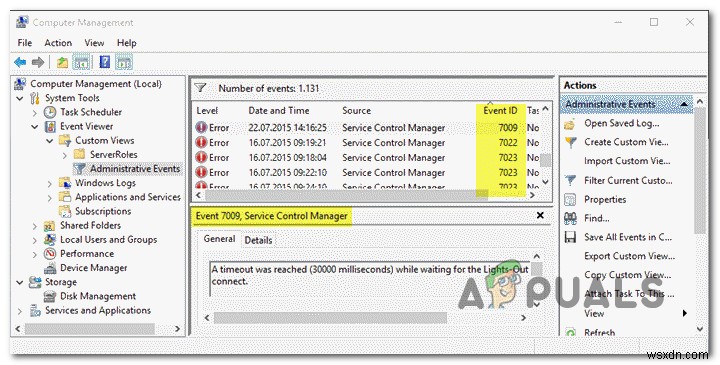
Task: Expand the Services and Applications node
Action: click(20, 311)
